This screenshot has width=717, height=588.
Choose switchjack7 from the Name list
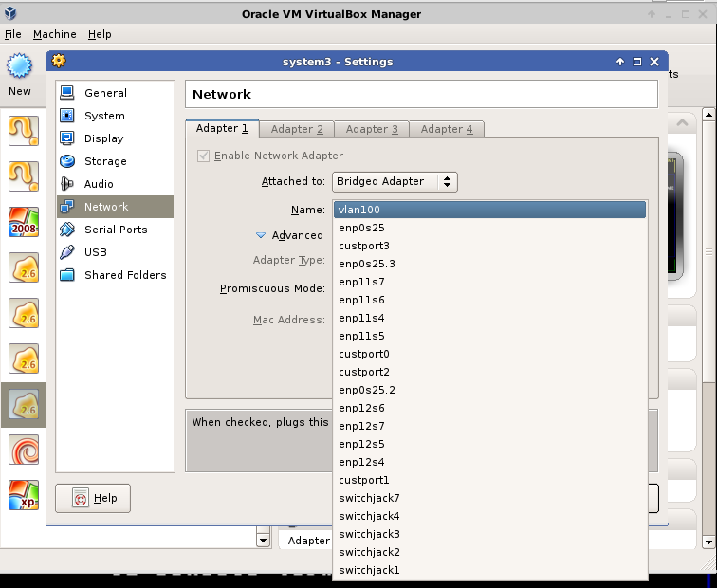(489, 498)
